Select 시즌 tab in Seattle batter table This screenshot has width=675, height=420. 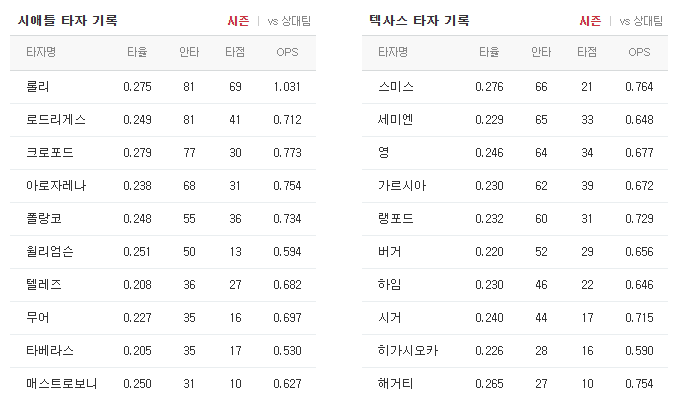(238, 20)
